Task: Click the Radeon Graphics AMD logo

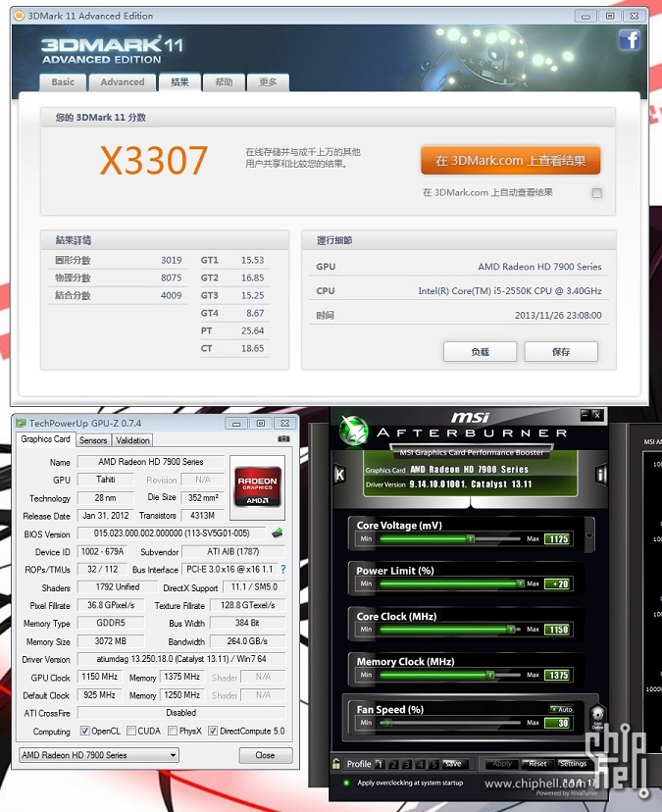Action: 257,486
